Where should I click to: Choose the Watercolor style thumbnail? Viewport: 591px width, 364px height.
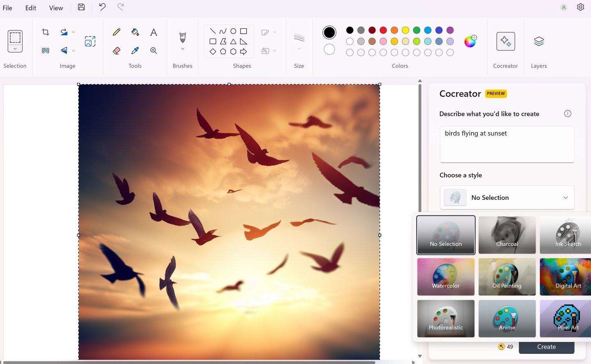446,277
